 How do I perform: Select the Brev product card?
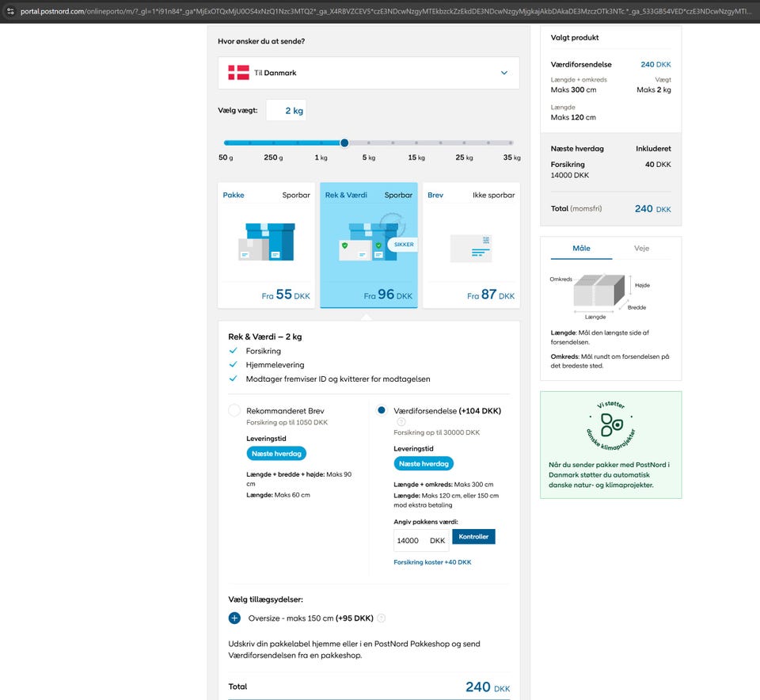(471, 245)
